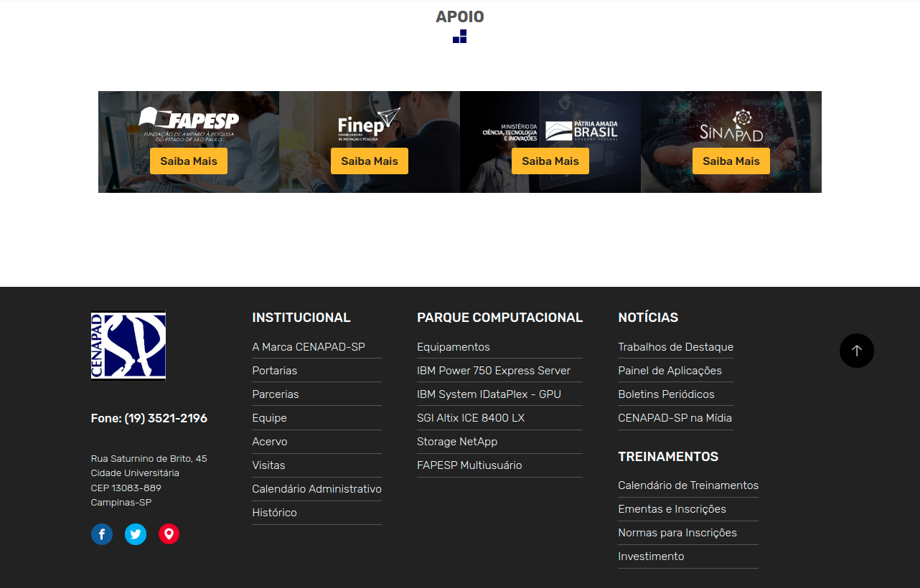The image size is (920, 588).
Task: Click the phone number Fone: (19) 3521-2196
Action: [x=149, y=419]
